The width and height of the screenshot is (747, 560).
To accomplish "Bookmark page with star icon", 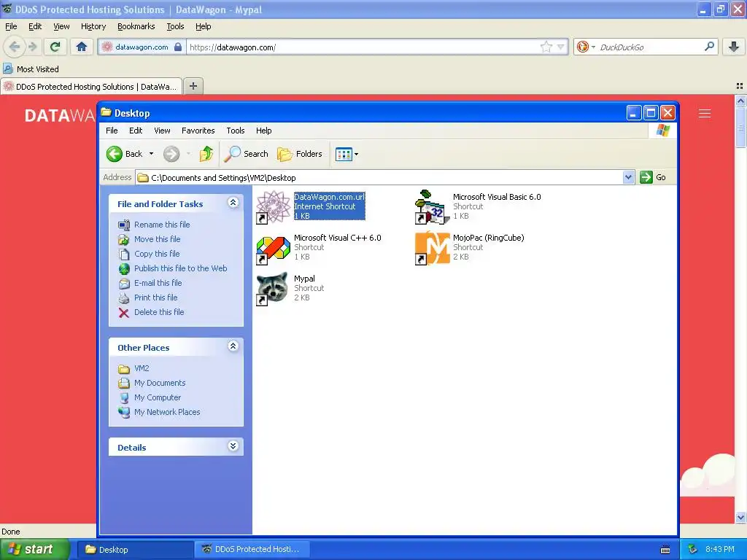I will 546,47.
